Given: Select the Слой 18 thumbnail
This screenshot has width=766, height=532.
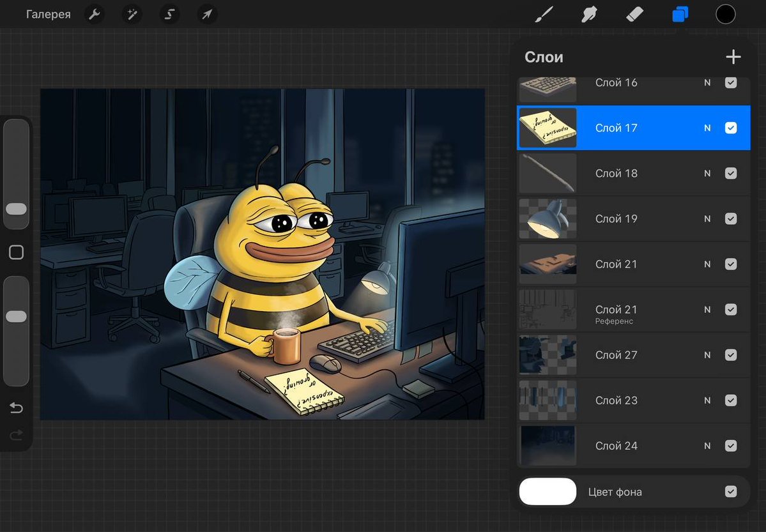Looking at the screenshot, I should pyautogui.click(x=548, y=174).
